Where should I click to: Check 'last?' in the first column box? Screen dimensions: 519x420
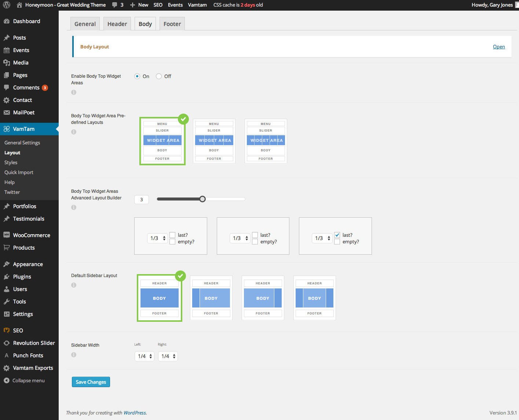(172, 235)
